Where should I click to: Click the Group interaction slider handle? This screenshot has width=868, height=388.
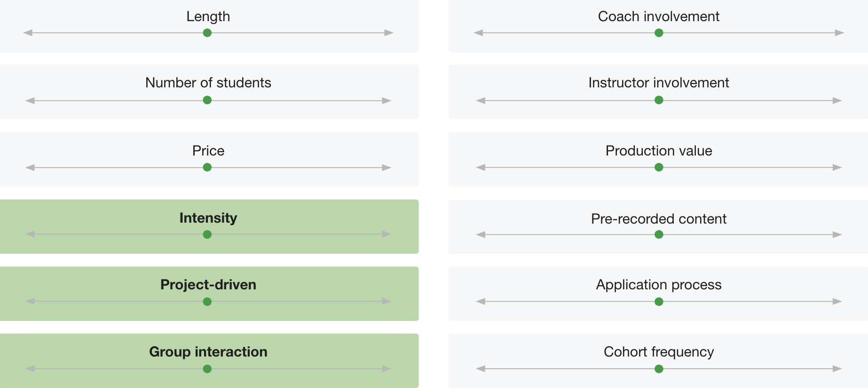207,369
